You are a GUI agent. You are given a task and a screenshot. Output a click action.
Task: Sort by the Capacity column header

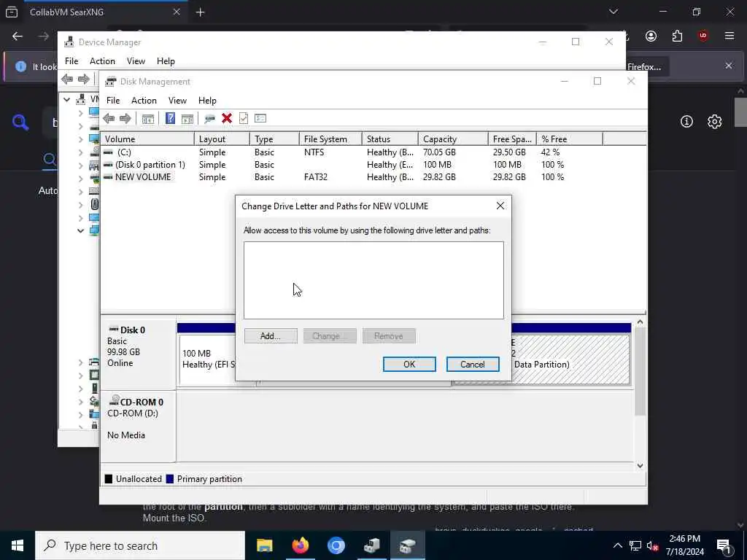(x=453, y=139)
